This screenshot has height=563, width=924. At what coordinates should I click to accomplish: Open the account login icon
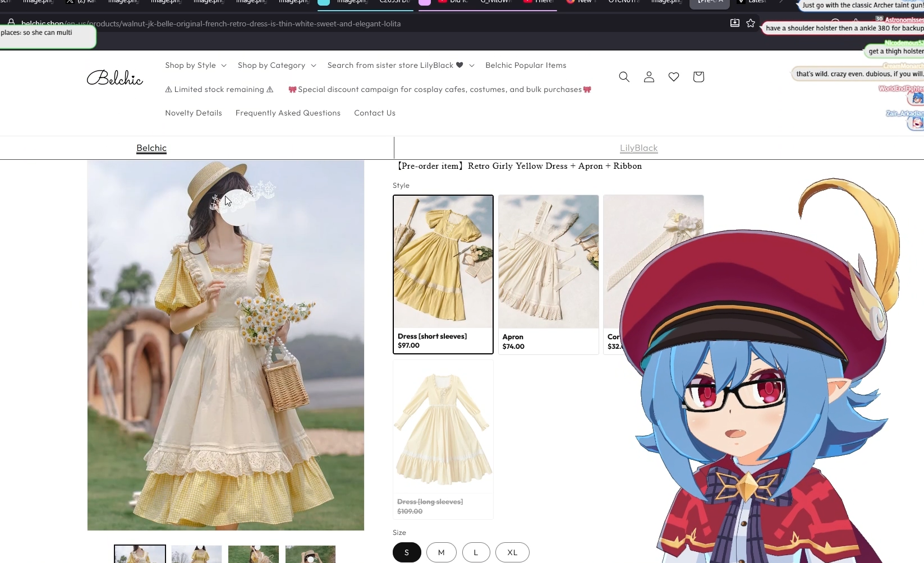(649, 77)
